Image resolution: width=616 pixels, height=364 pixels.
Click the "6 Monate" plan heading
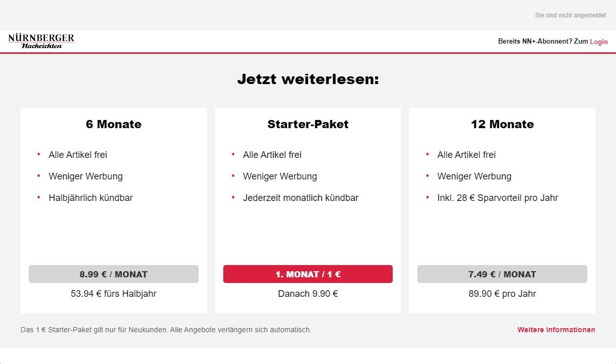pyautogui.click(x=113, y=124)
